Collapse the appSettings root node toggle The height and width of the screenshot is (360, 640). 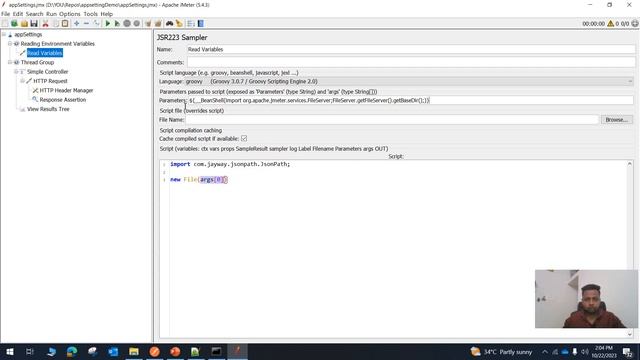(x=4, y=35)
